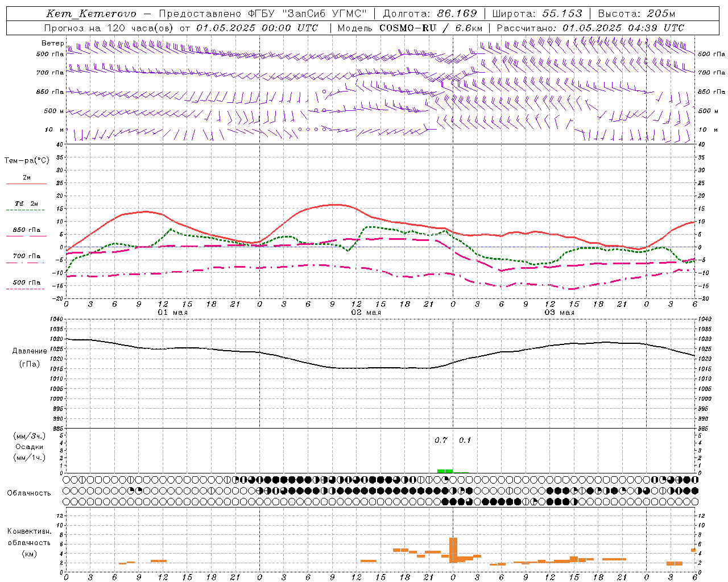
Task: Click the "Td 2м" dew point legend entry
Action: tap(27, 203)
